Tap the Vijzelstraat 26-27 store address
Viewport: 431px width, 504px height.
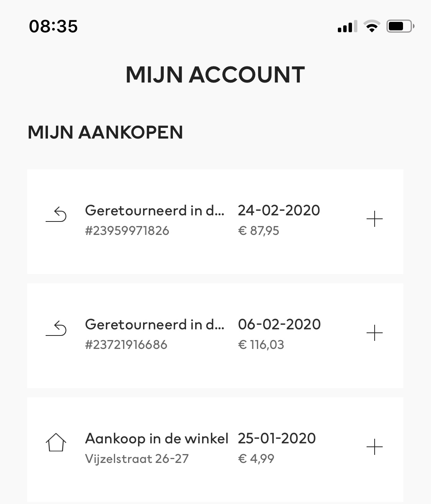(137, 459)
